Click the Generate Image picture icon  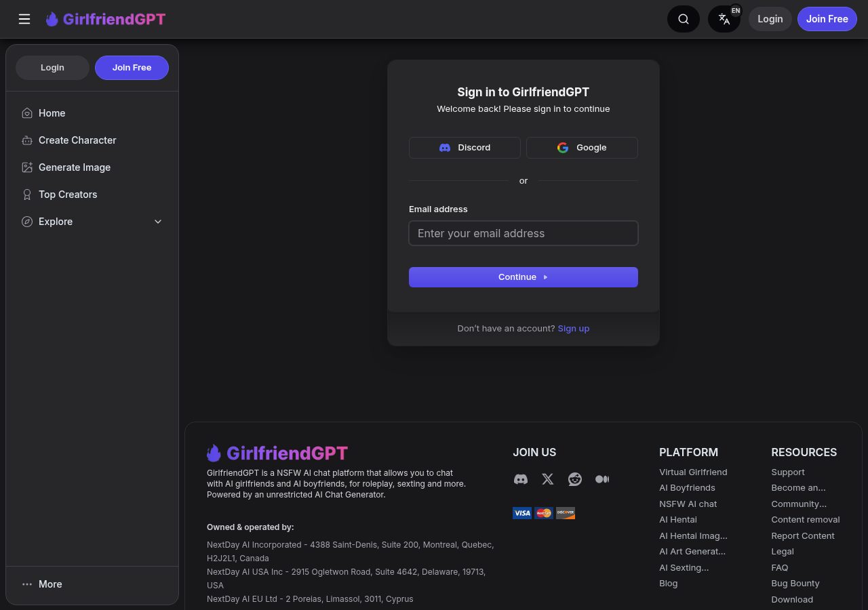[27, 167]
